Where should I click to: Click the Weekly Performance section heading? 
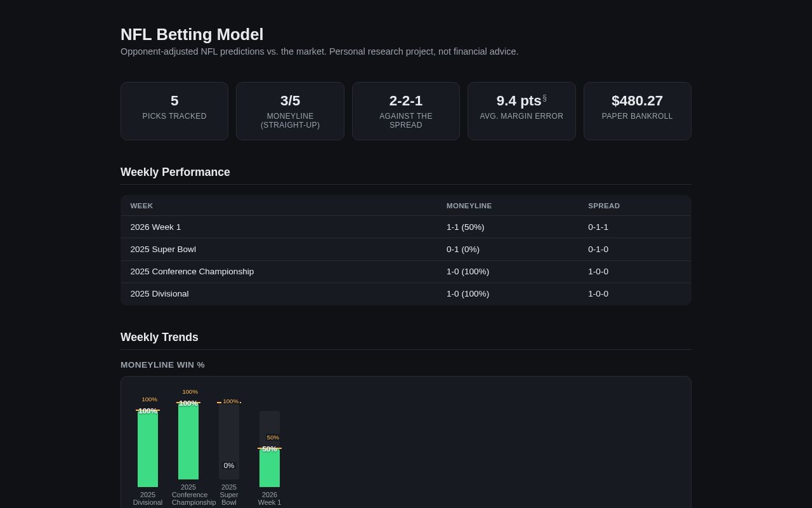coord(175,172)
